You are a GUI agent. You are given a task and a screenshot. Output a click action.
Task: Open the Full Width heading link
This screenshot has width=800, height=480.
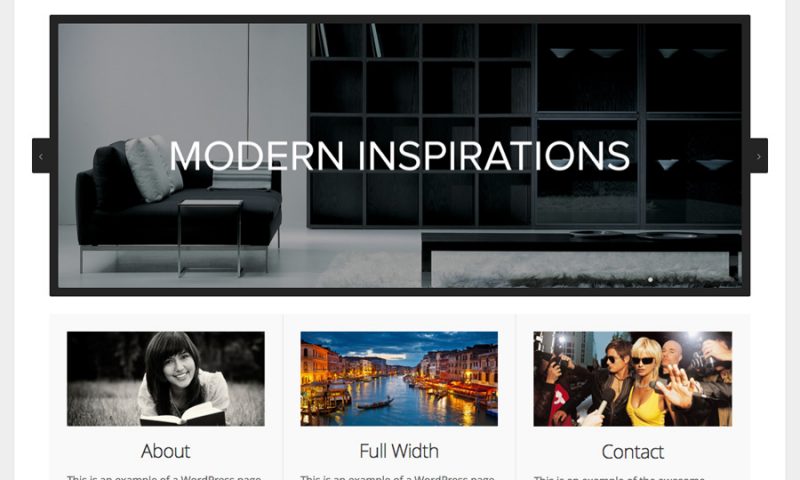coord(399,451)
